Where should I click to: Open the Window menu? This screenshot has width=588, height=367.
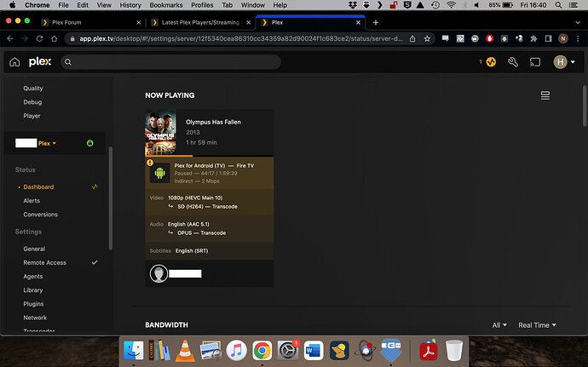(253, 5)
